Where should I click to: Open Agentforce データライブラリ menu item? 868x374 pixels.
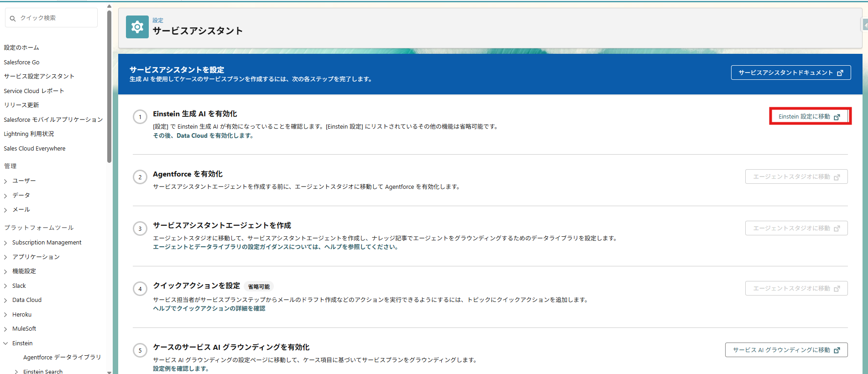pos(62,357)
